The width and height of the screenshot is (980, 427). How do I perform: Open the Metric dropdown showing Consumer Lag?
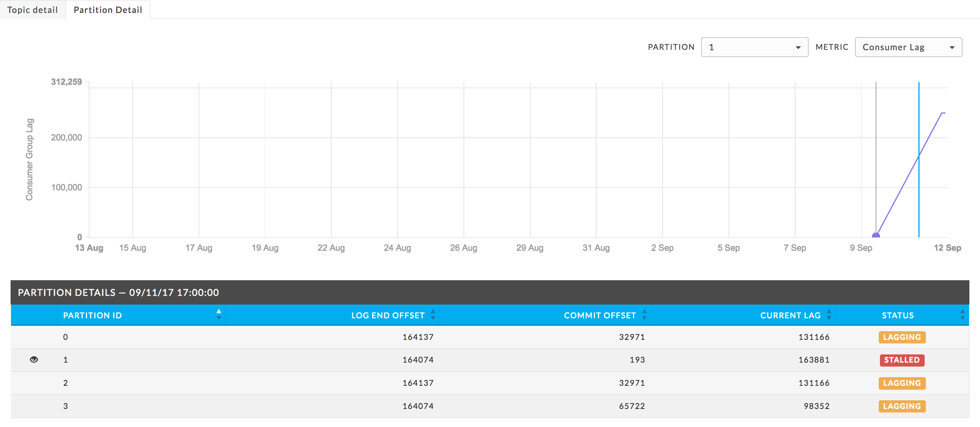(x=908, y=47)
